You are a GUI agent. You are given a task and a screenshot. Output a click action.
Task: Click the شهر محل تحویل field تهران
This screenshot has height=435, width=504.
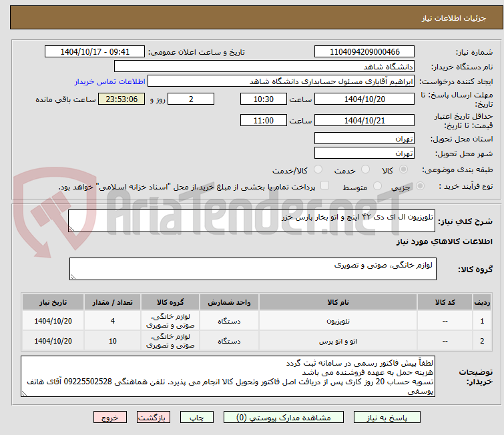pos(364,153)
